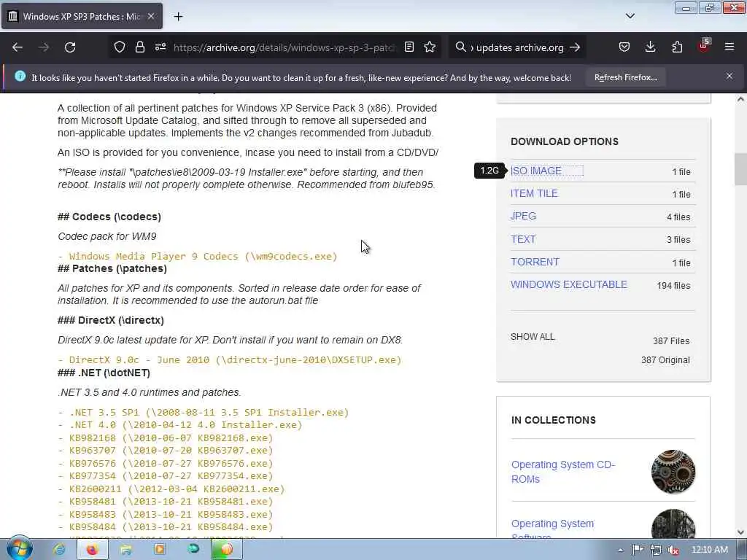This screenshot has width=747, height=560.
Task: Close the Windows XP SP3 Patches tab
Action: coord(151,16)
